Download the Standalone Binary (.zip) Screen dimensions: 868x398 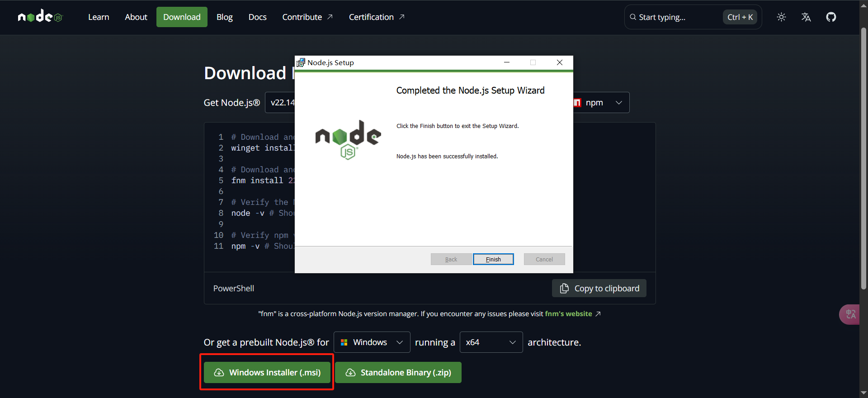(x=398, y=373)
